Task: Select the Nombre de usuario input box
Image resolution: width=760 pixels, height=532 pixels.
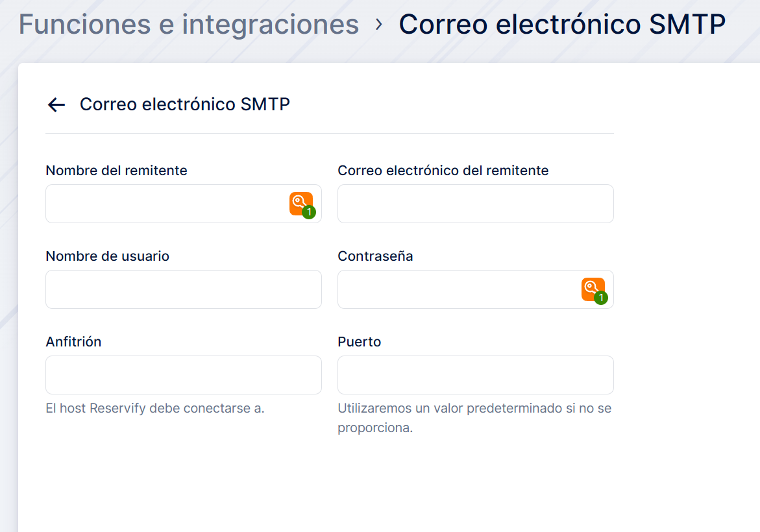Action: 183,289
